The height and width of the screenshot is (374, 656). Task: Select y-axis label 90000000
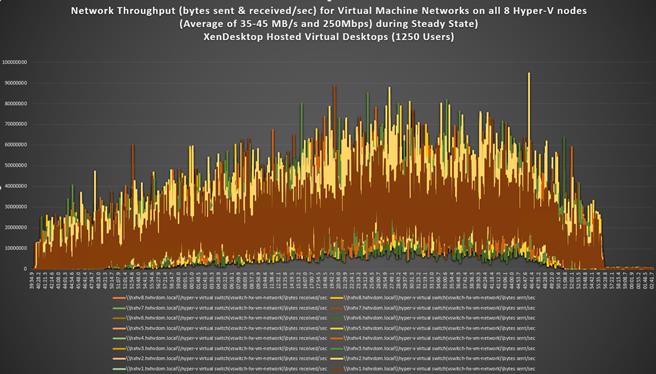16,83
